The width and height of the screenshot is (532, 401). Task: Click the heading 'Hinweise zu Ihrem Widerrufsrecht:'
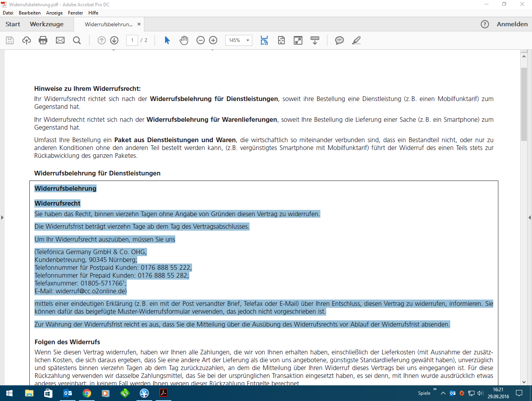pyautogui.click(x=87, y=89)
